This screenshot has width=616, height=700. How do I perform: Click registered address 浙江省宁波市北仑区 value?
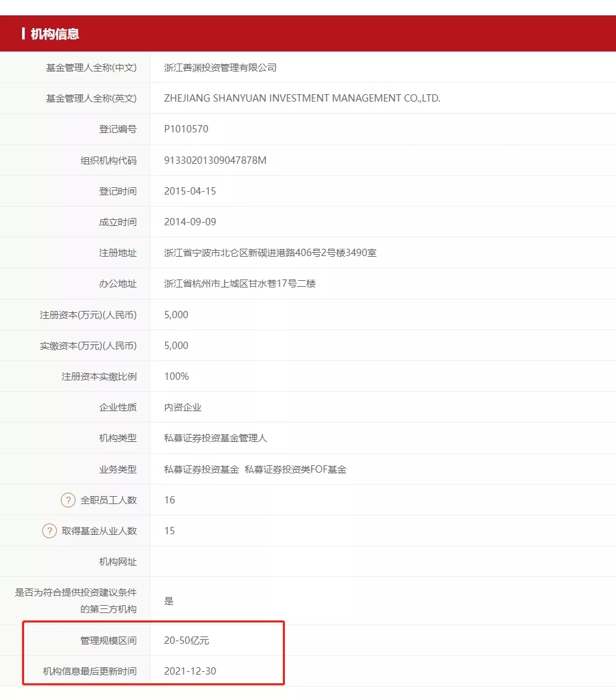click(x=270, y=253)
